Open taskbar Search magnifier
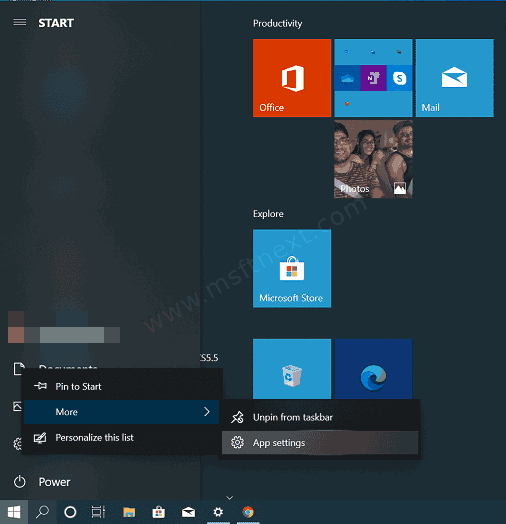 coord(42,512)
